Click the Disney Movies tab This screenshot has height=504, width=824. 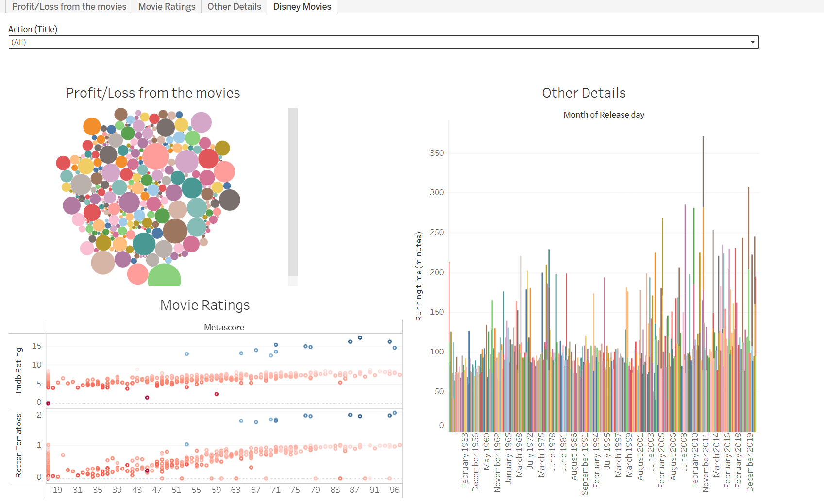coord(302,7)
